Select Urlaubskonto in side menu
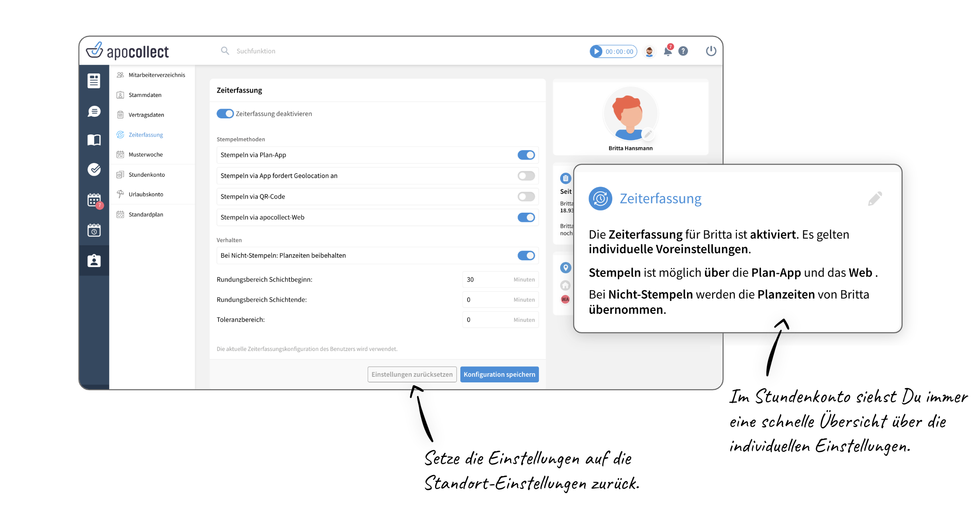Viewport: 980px width, 512px height. point(146,194)
